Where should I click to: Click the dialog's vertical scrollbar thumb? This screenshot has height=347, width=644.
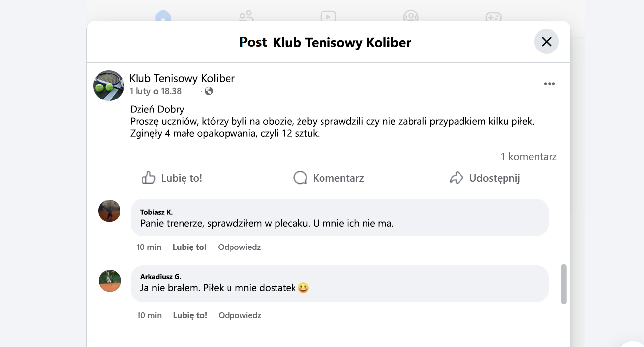[564, 284]
